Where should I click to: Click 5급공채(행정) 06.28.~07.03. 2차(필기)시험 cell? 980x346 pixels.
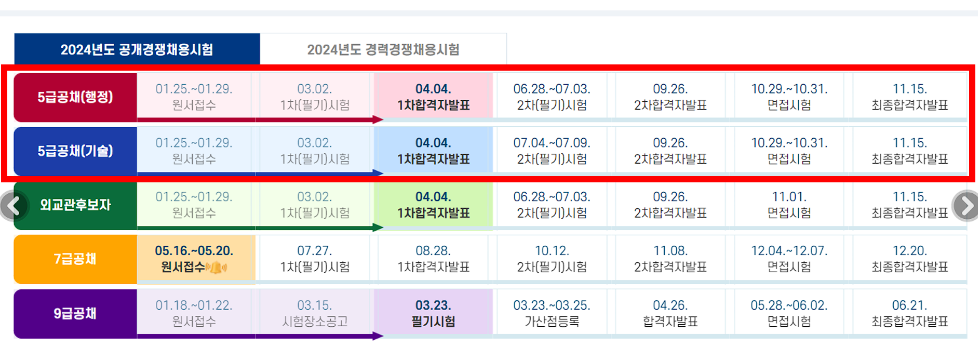tap(552, 97)
